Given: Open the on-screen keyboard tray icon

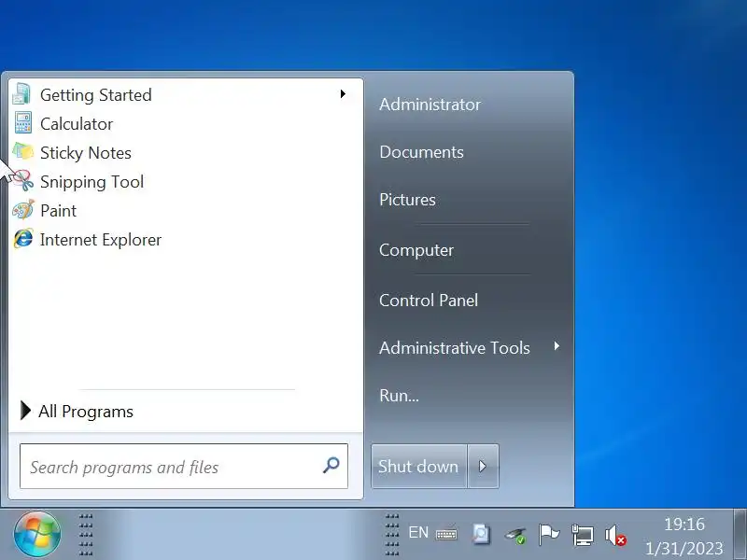Looking at the screenshot, I should pyautogui.click(x=446, y=534).
